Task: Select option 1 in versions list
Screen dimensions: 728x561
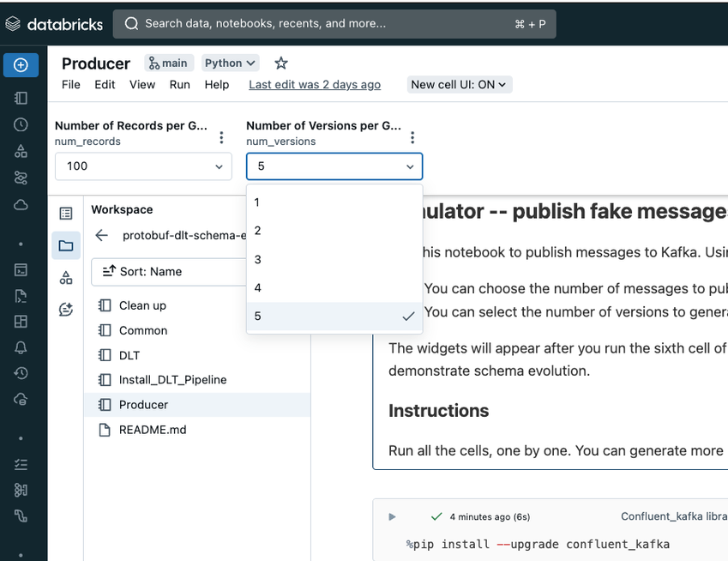Action: pyautogui.click(x=334, y=202)
